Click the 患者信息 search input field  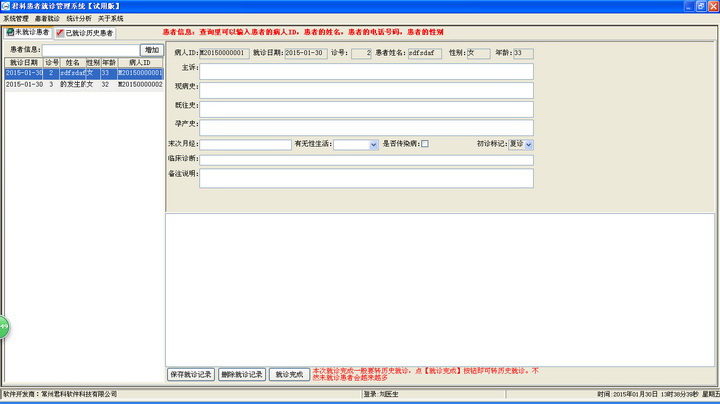coord(90,50)
